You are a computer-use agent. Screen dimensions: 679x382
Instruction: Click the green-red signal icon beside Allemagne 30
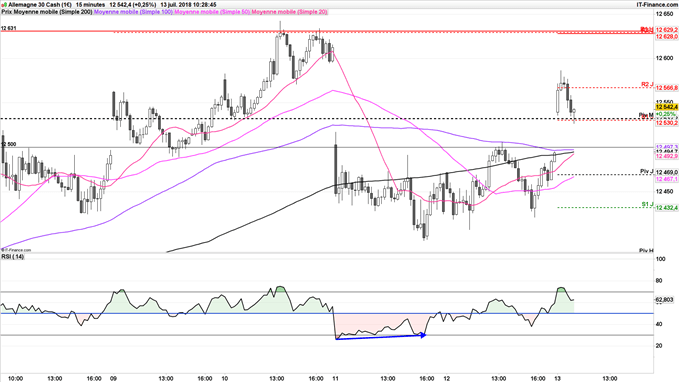4,5
